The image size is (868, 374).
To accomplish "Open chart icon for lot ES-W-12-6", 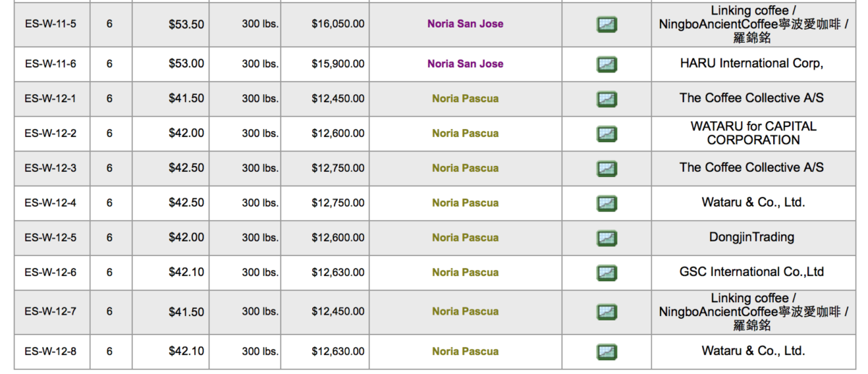I will tap(606, 273).
